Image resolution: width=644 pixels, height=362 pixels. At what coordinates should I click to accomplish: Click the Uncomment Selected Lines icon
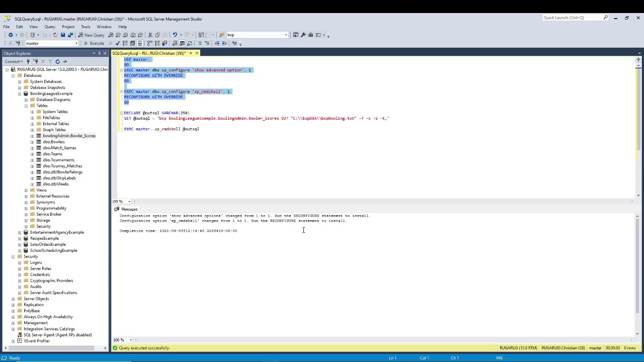click(x=207, y=43)
